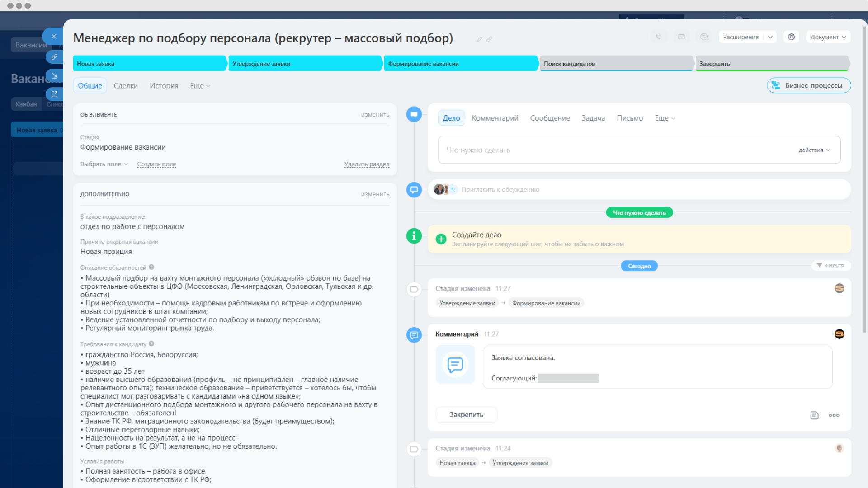
Task: Select the Письмо tab
Action: 630,118
